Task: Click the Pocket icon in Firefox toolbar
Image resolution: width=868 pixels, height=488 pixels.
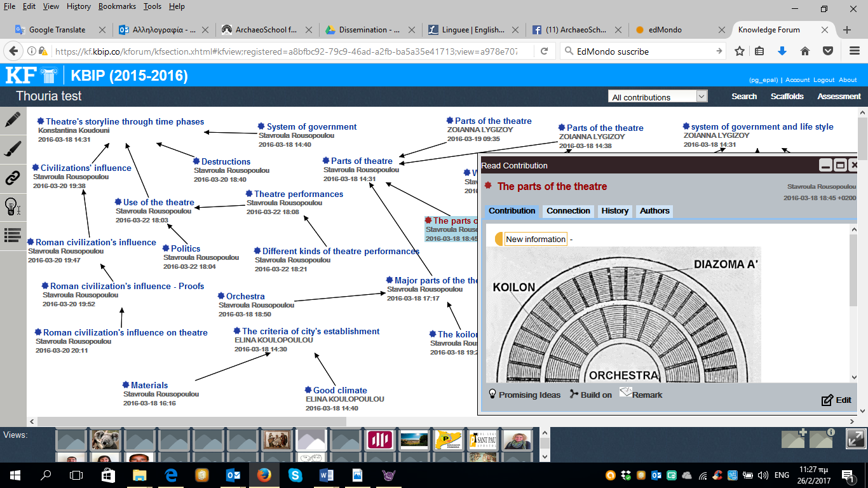Action: pos(827,51)
